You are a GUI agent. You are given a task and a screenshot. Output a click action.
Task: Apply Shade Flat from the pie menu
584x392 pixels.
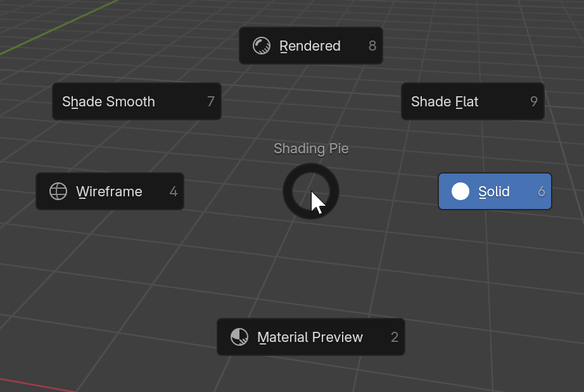click(x=445, y=101)
